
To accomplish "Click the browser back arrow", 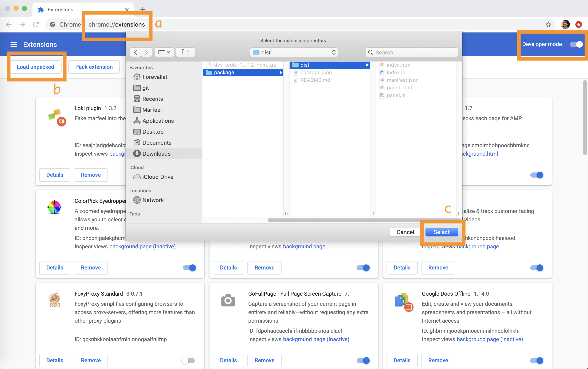I will pos(9,24).
